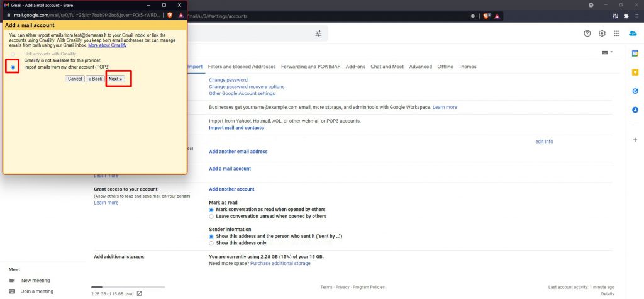Image resolution: width=644 pixels, height=299 pixels.
Task: Select Link accounts with Gmailify radio
Action: [13, 54]
